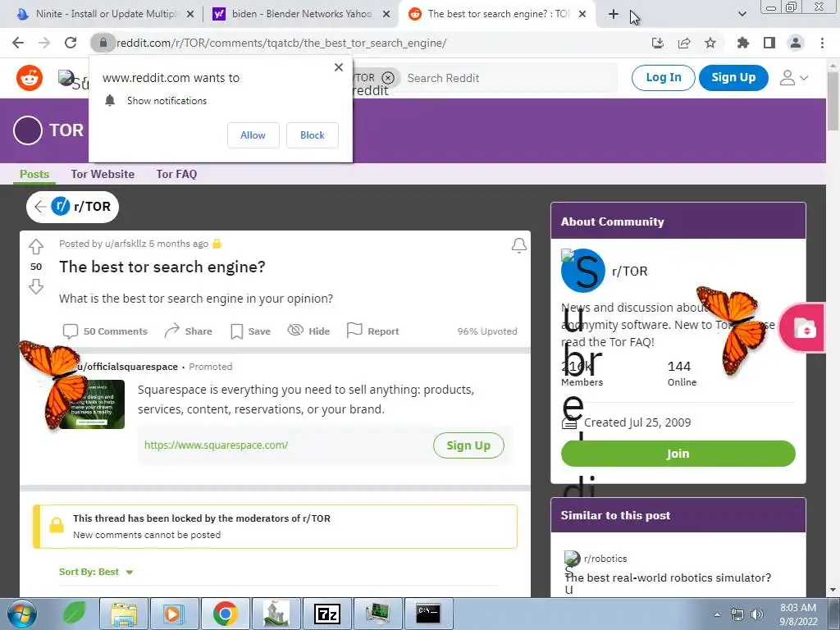
Task: Click the site lock info icon
Action: (103, 43)
